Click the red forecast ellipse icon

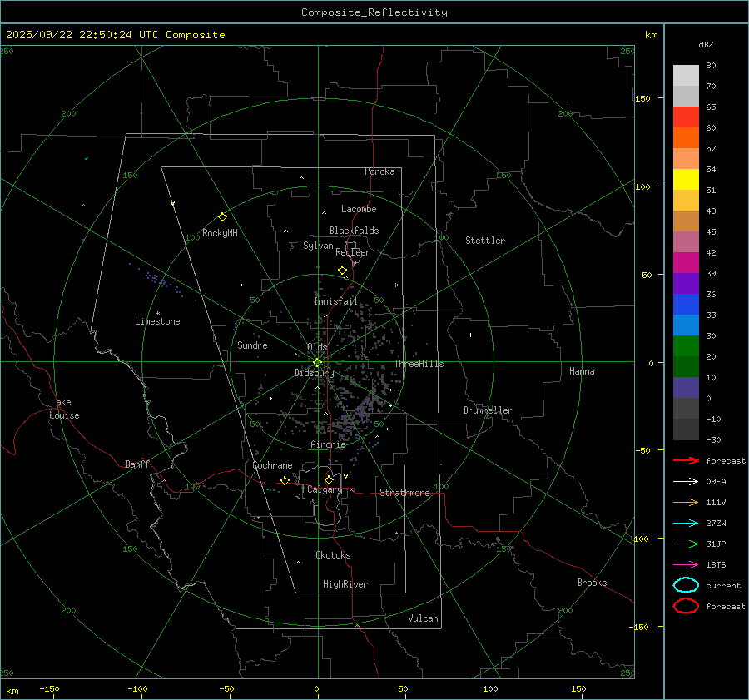point(686,606)
